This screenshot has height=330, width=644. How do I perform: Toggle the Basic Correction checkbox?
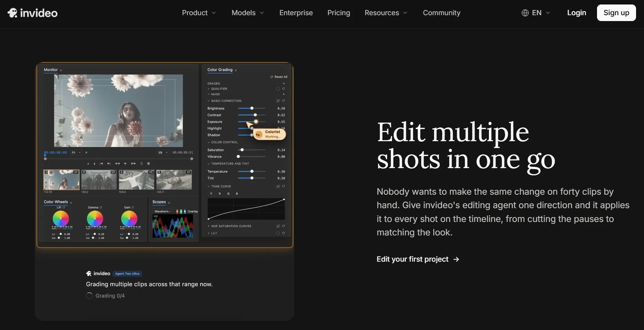(278, 101)
